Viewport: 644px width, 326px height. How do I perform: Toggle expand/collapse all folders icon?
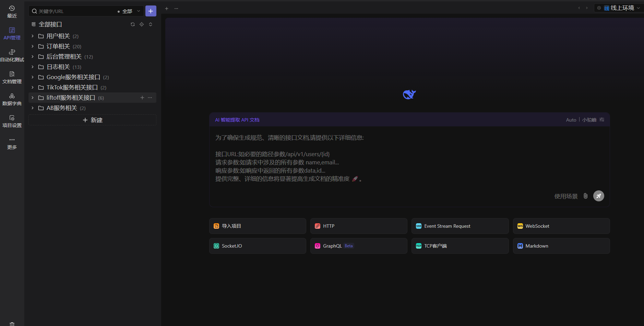(151, 24)
